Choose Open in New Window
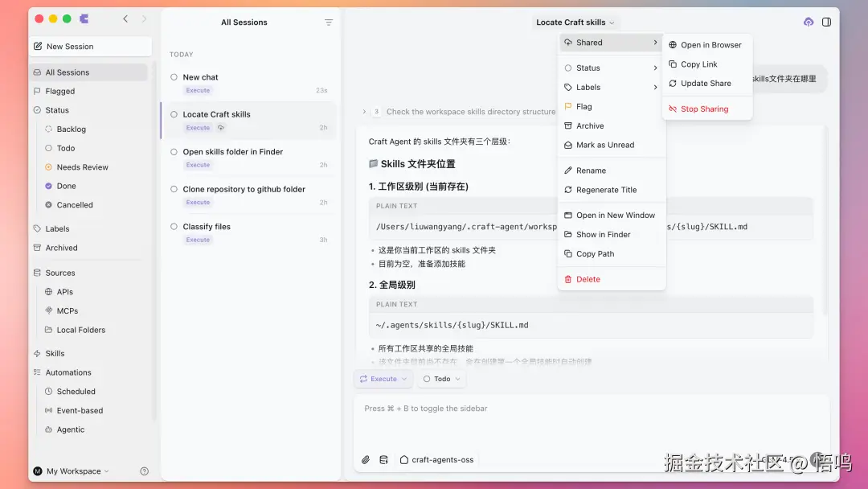This screenshot has width=868, height=489. [611, 216]
